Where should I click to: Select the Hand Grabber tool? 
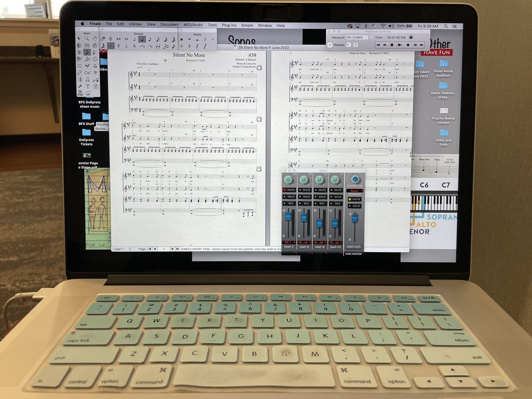click(x=94, y=39)
